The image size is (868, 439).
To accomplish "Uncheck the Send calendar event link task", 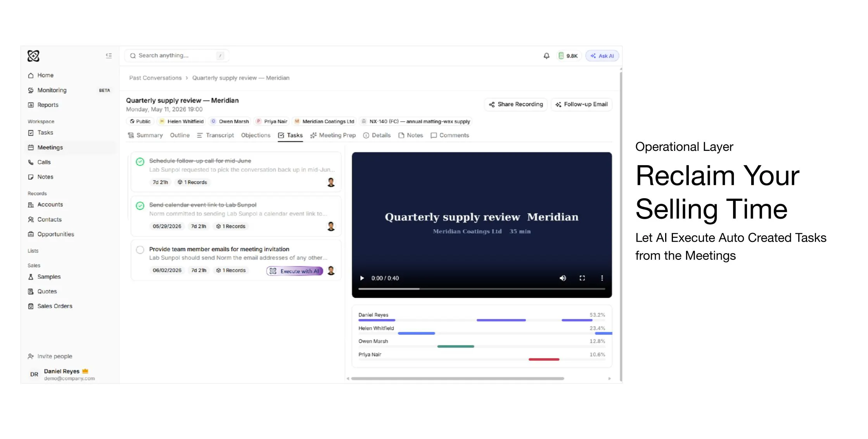I will coord(140,206).
